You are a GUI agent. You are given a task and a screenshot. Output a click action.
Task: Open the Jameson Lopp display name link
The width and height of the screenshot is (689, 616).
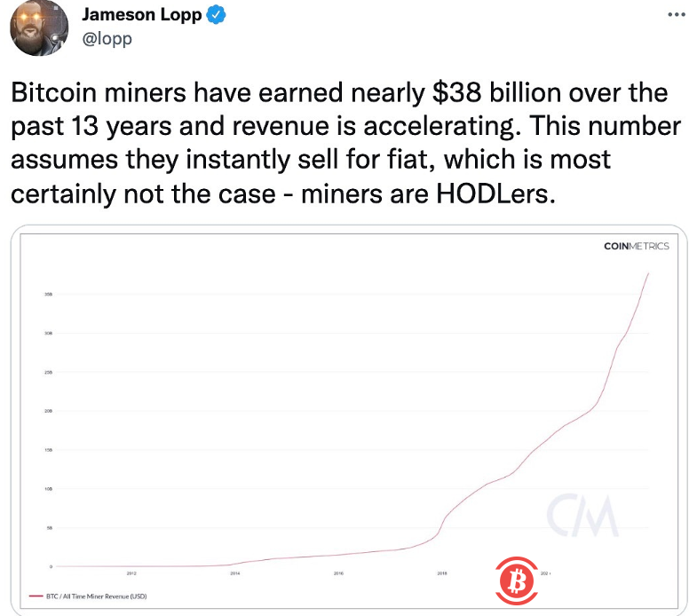[x=141, y=15]
